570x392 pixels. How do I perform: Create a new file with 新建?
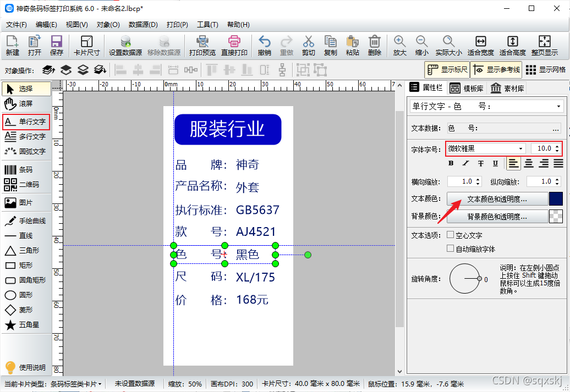click(x=12, y=46)
